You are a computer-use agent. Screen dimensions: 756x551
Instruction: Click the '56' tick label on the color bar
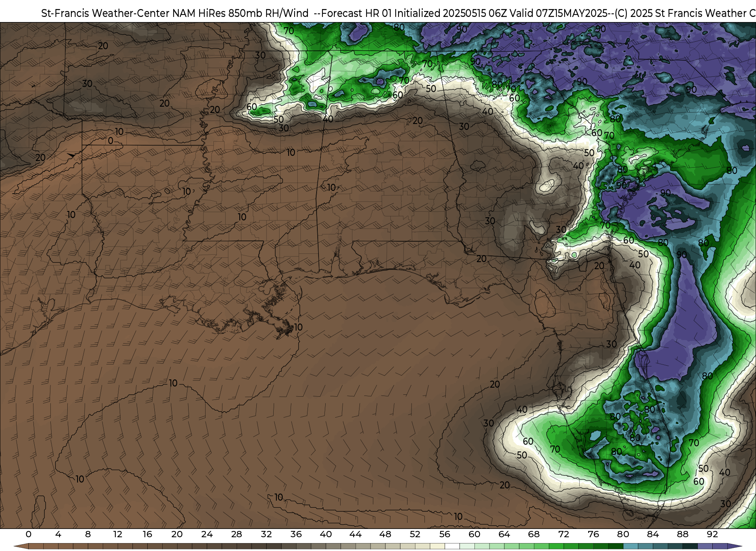pyautogui.click(x=445, y=534)
